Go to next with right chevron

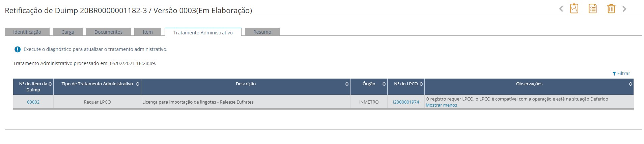click(x=624, y=9)
